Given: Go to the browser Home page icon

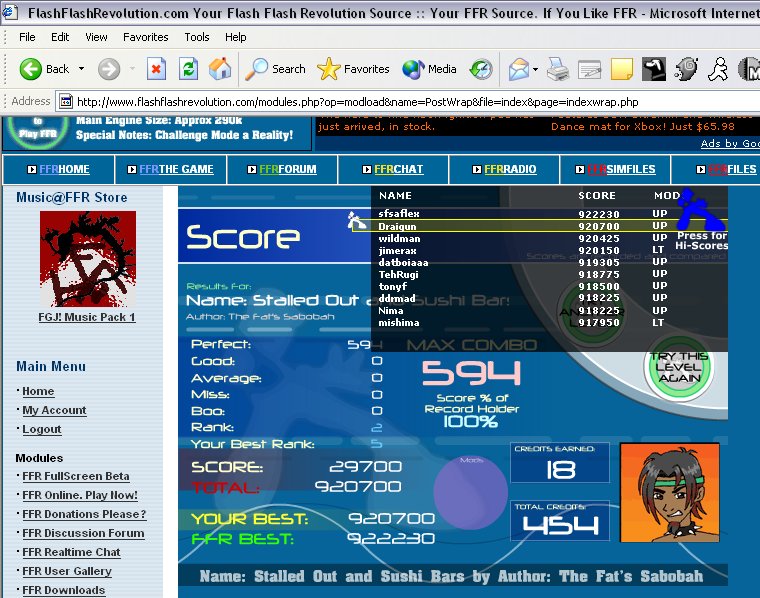Looking at the screenshot, I should [220, 69].
